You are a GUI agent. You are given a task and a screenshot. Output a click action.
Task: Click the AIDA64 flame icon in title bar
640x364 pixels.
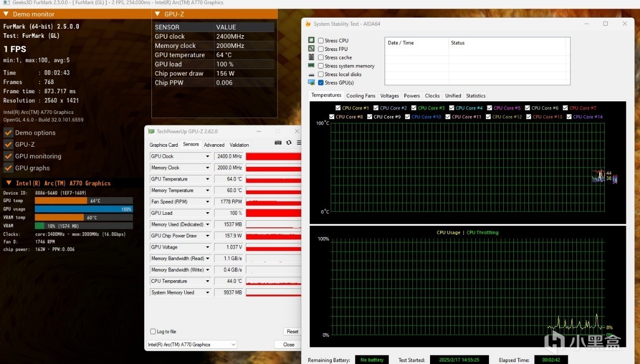[x=308, y=24]
